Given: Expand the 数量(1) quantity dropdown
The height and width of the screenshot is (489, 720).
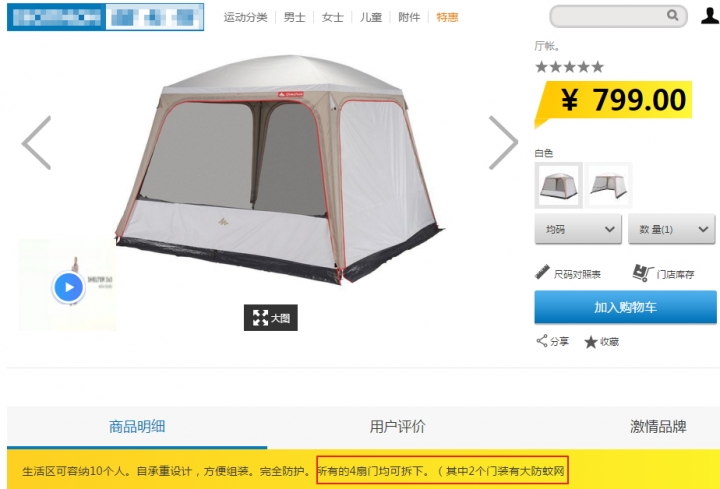Looking at the screenshot, I should tap(671, 229).
